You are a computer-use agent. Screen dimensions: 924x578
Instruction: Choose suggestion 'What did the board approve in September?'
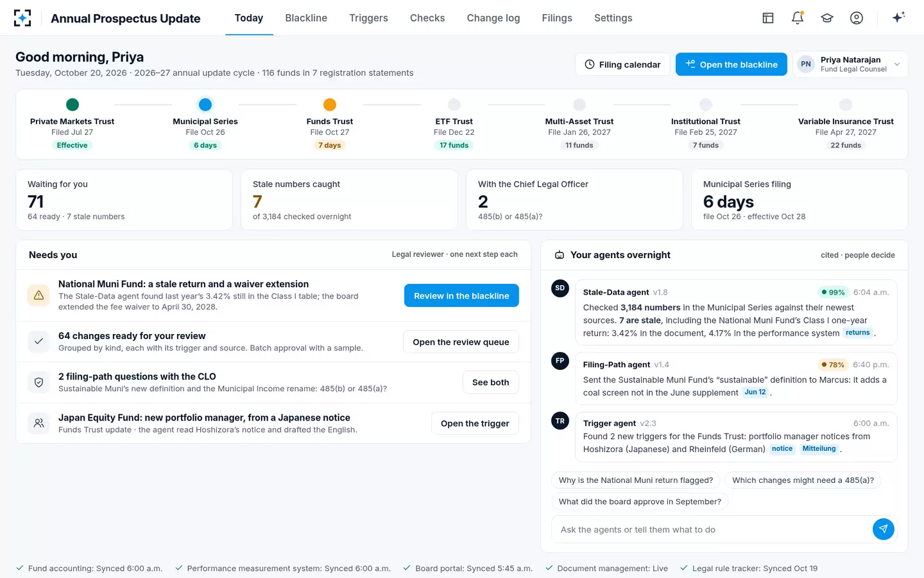640,502
